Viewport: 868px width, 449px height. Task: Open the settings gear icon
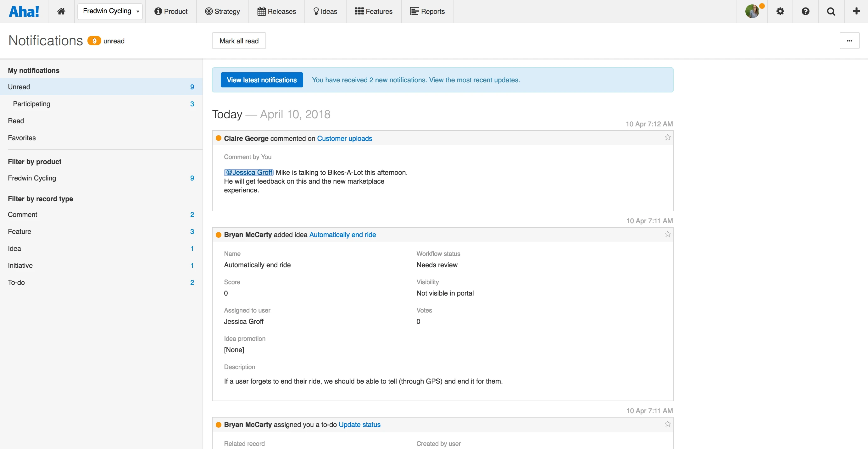point(780,11)
